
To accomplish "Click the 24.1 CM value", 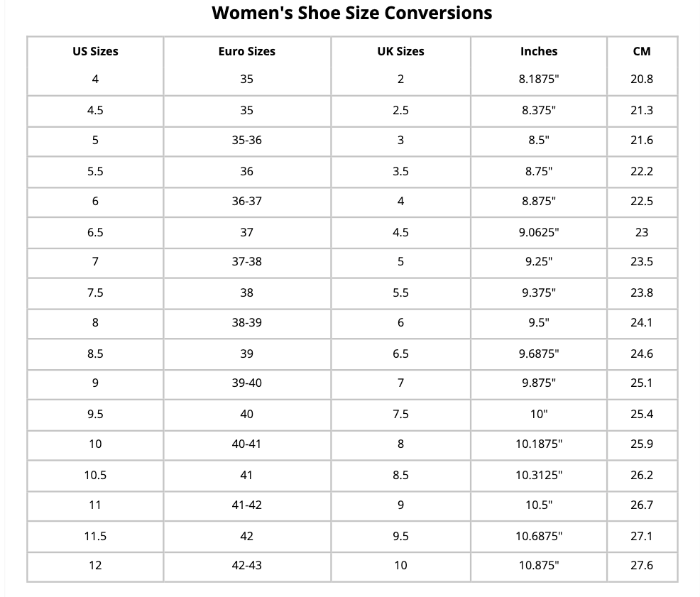I will 641,322.
